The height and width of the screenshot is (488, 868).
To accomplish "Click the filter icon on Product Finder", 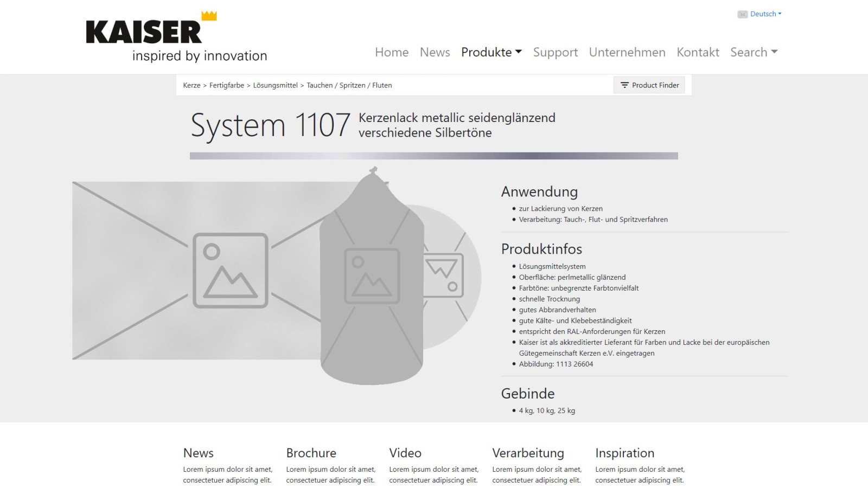I will click(x=624, y=85).
